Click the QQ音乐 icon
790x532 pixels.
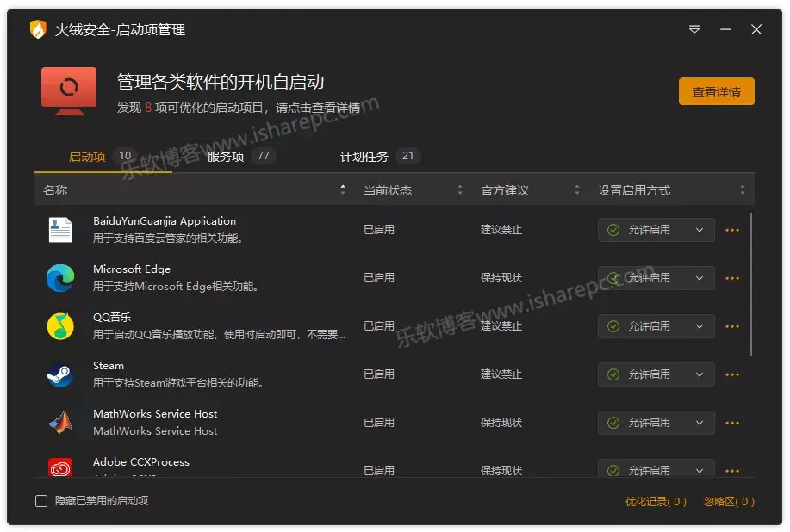(60, 326)
